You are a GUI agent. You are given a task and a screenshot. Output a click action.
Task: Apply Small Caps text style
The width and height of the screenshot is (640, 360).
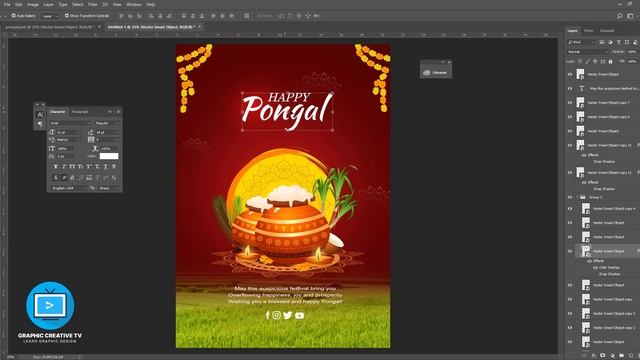[80, 167]
